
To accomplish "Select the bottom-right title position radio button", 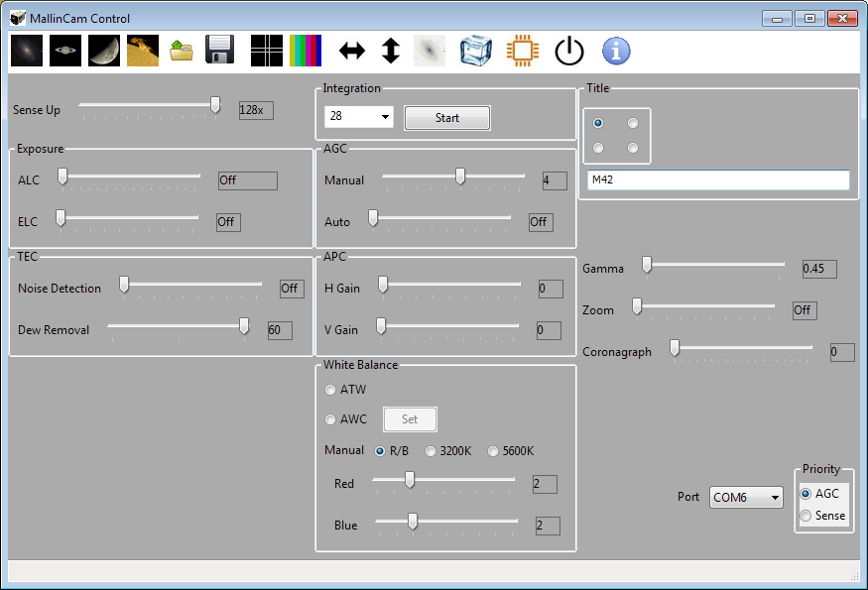I will point(633,148).
